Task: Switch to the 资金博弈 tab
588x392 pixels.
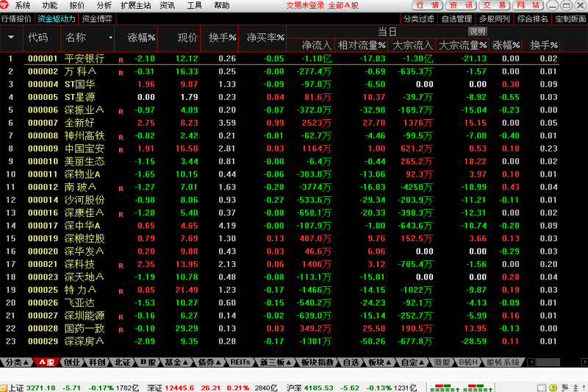Action: 97,19
